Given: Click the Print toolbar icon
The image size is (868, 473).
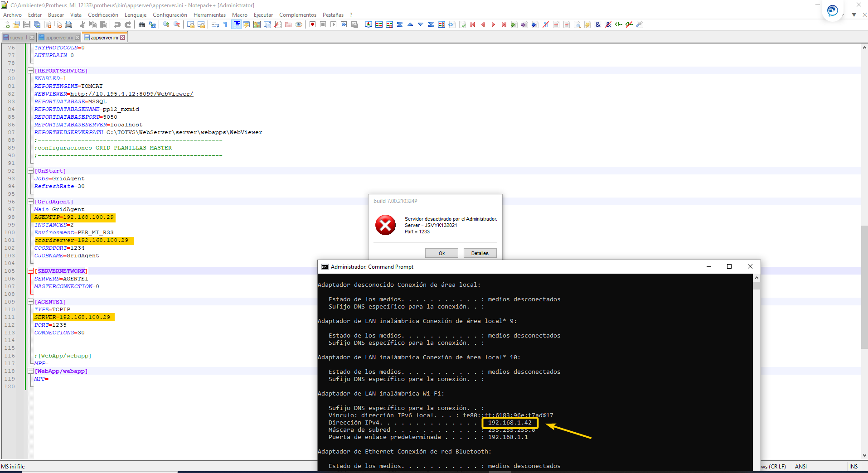Looking at the screenshot, I should 68,24.
